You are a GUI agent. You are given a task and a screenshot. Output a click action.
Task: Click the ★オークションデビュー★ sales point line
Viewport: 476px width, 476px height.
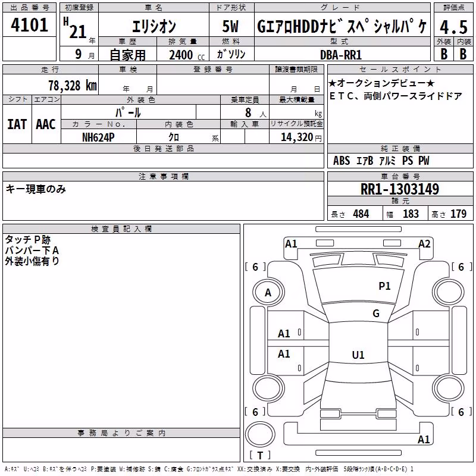(381, 83)
